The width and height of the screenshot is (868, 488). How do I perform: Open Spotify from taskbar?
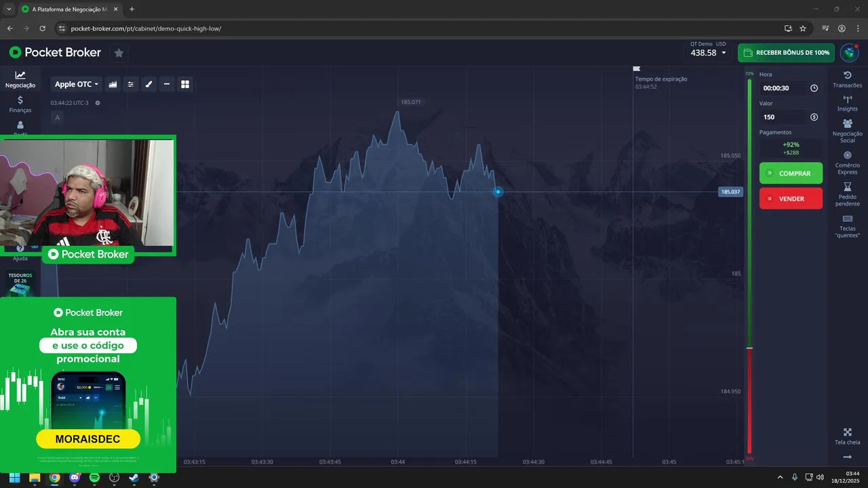pos(94,477)
